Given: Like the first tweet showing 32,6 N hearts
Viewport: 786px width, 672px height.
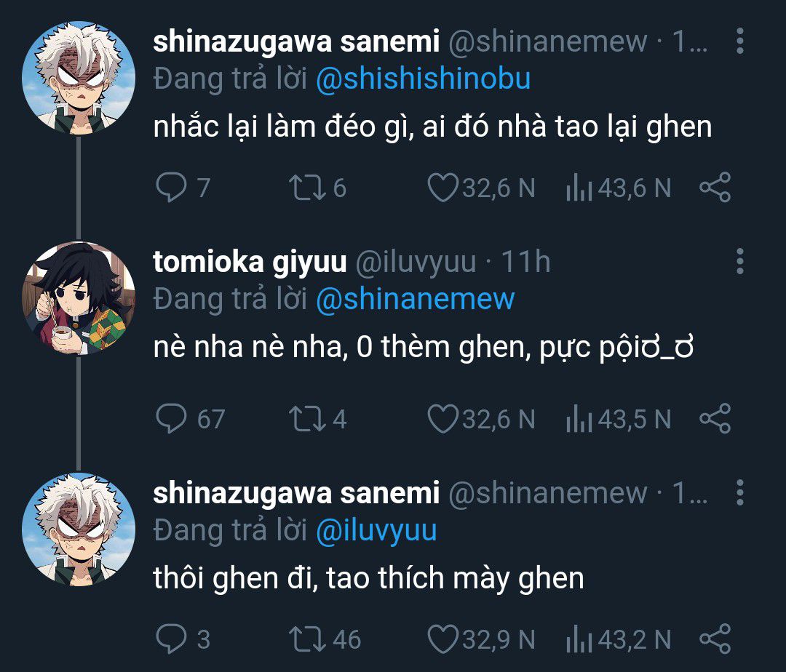Looking at the screenshot, I should pos(442,188).
